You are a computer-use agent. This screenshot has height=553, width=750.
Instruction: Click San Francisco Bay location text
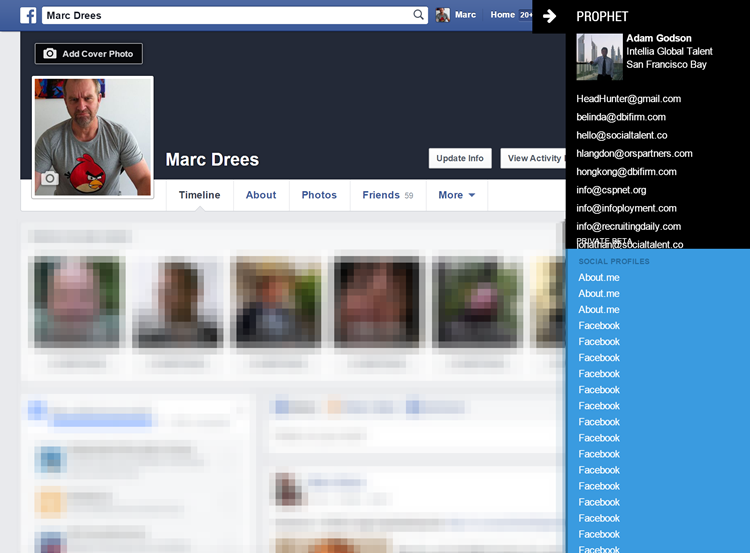(x=666, y=65)
